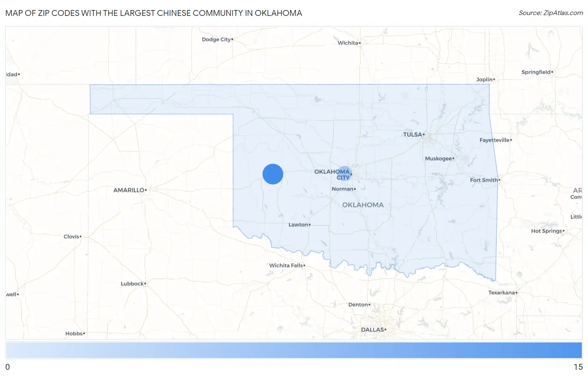
Task: Click the OKLAHOMA state name label
Action: point(363,205)
